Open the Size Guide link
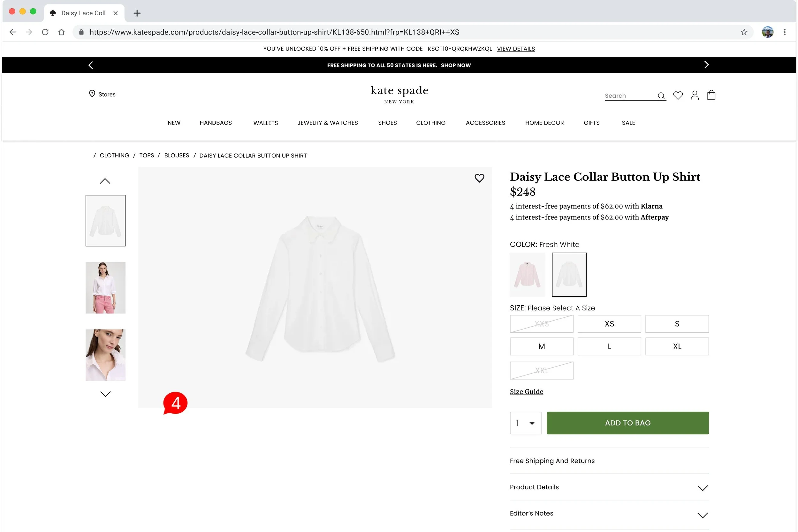Screen dimensions: 798x532 (x=526, y=391)
